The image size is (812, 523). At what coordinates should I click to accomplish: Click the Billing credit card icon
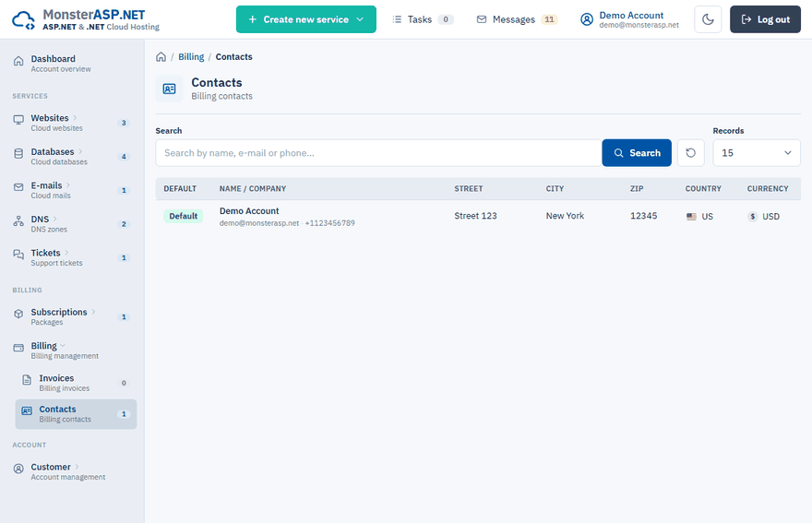[x=18, y=348]
